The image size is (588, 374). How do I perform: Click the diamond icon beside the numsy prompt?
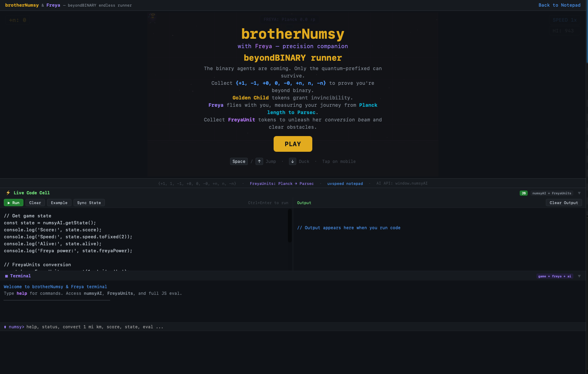(5, 327)
